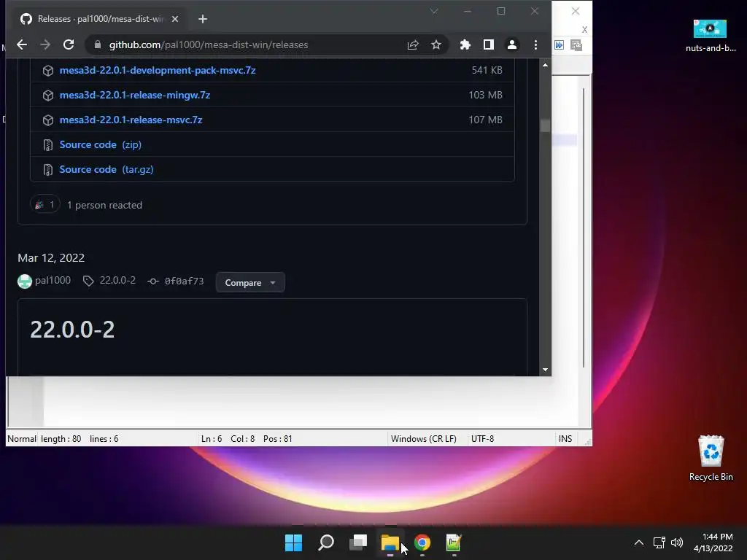Open pal1000 author profile link
Image resolution: width=747 pixels, height=560 pixels.
tap(53, 281)
